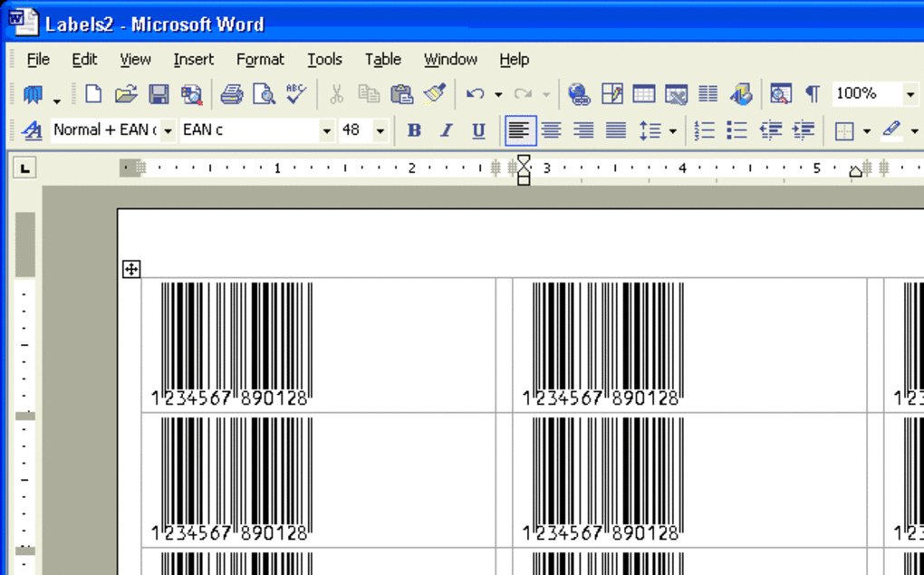
Task: Save the document using the floppy disk icon
Action: (159, 94)
